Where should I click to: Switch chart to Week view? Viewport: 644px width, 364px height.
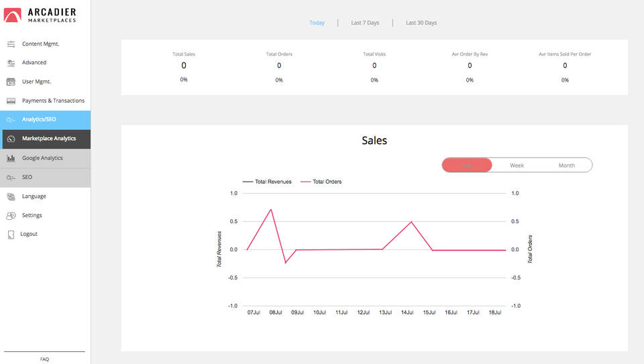tap(517, 165)
